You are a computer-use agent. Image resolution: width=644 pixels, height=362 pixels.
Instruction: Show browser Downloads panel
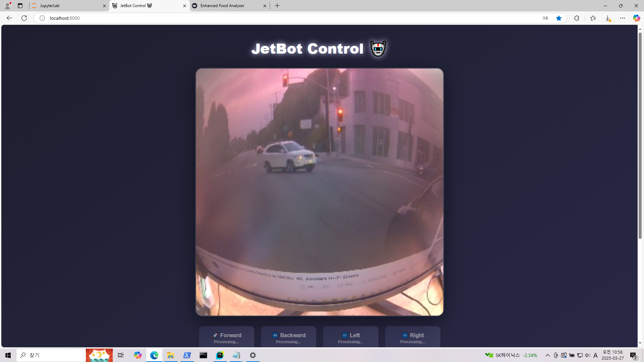608,18
